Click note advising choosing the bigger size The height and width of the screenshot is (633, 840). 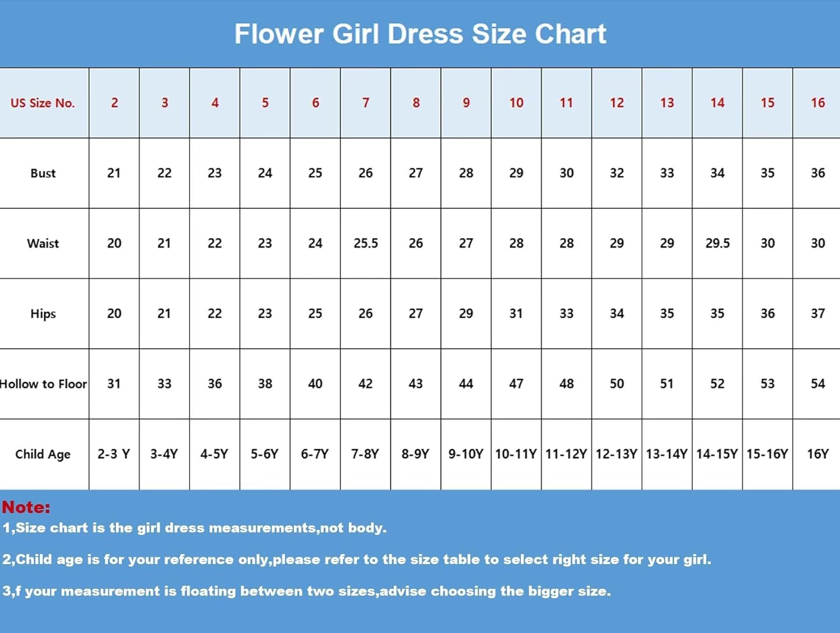306,592
